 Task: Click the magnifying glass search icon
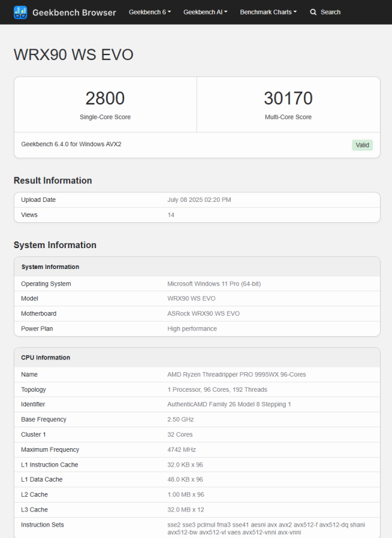313,12
